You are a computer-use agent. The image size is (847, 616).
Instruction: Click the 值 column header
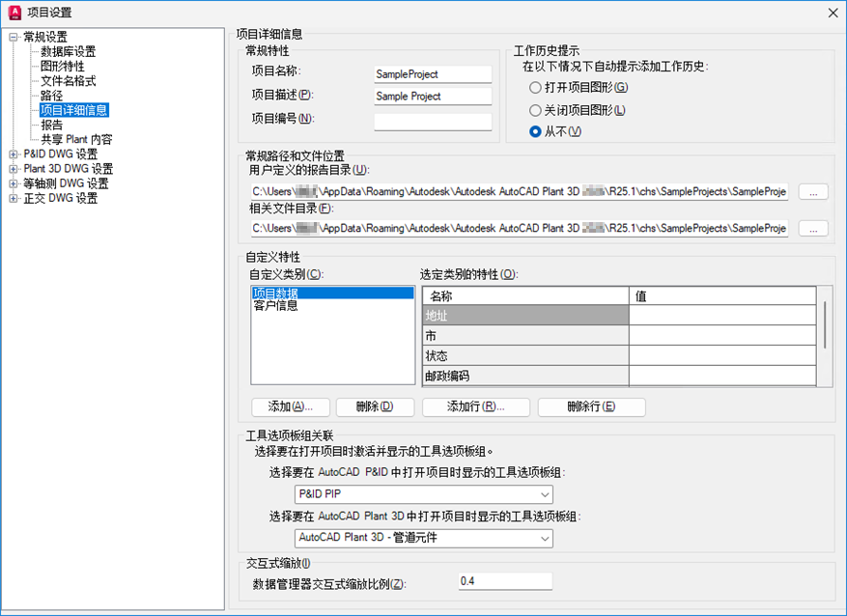722,295
